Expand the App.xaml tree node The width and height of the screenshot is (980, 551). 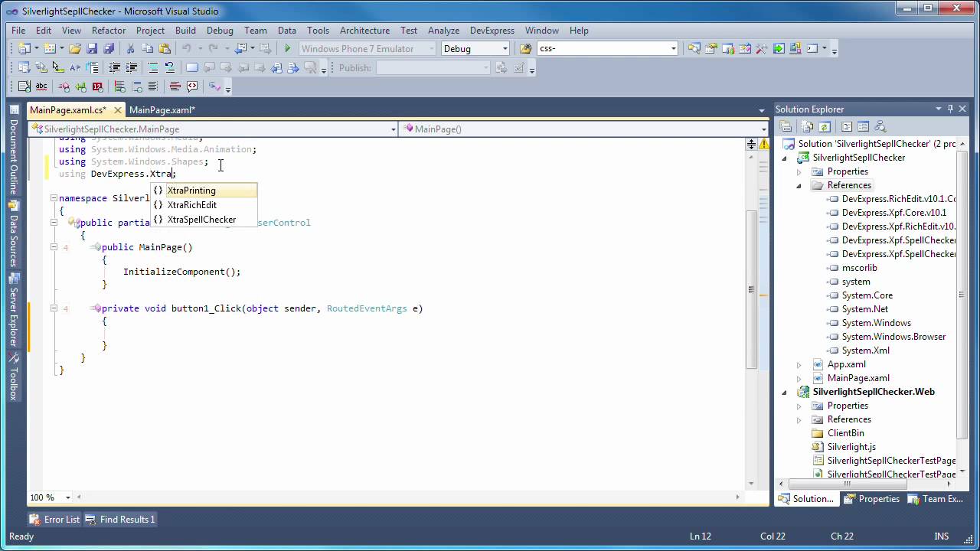(x=799, y=364)
